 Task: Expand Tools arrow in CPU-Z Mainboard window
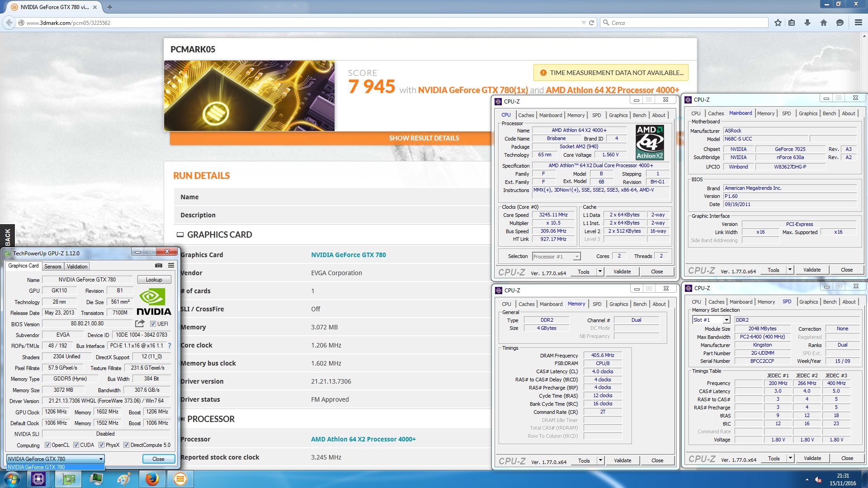point(790,270)
